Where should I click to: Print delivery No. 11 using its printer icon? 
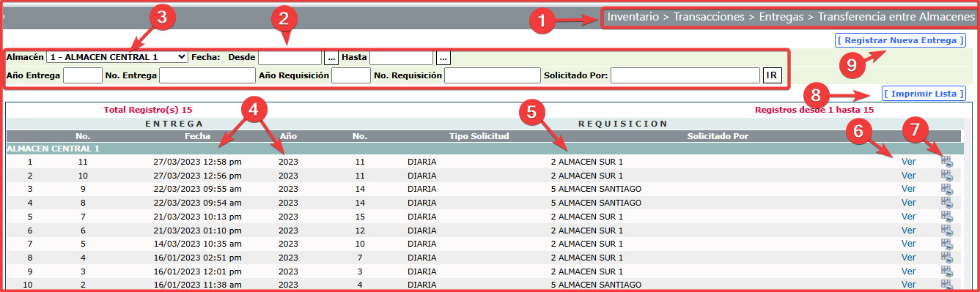point(946,162)
